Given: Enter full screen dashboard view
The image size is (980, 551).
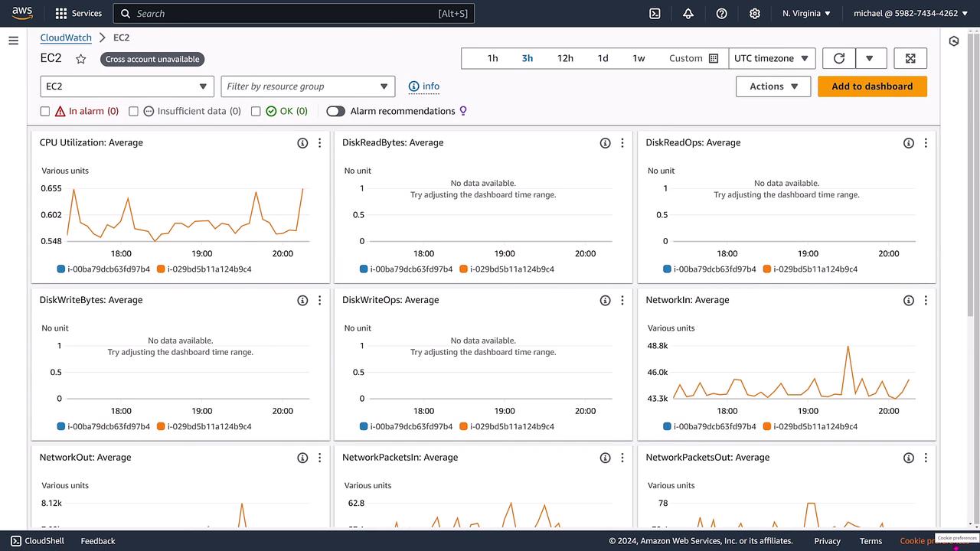Looking at the screenshot, I should click(910, 58).
